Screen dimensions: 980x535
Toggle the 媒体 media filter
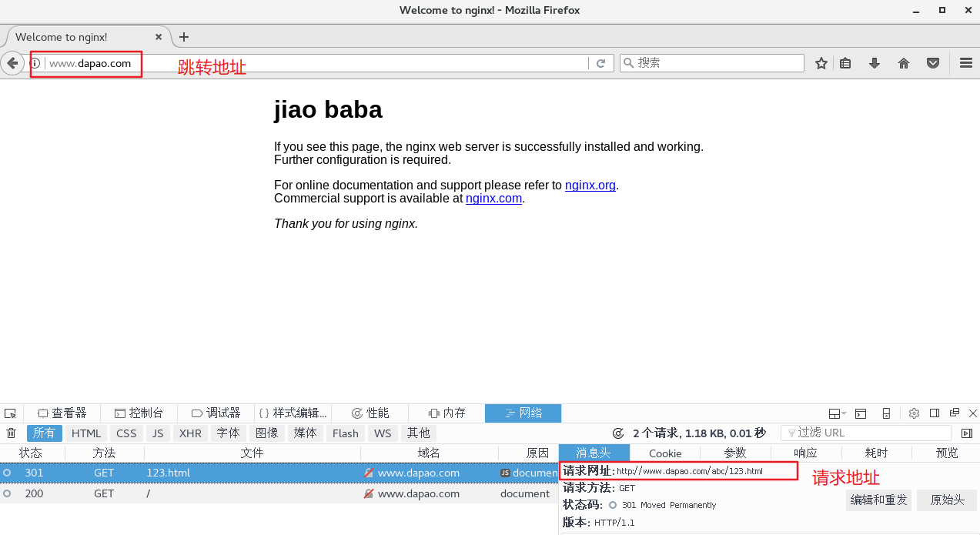306,433
